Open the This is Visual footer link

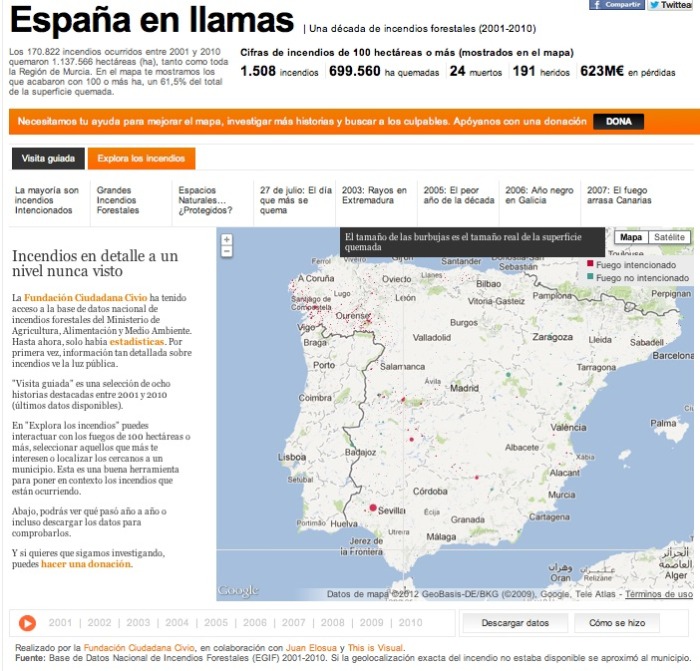(x=375, y=648)
